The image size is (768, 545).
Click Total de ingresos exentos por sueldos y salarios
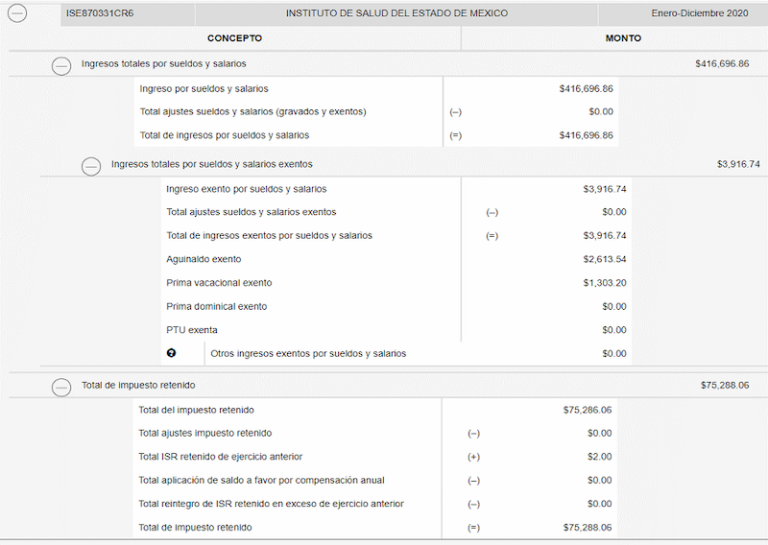pyautogui.click(x=269, y=236)
